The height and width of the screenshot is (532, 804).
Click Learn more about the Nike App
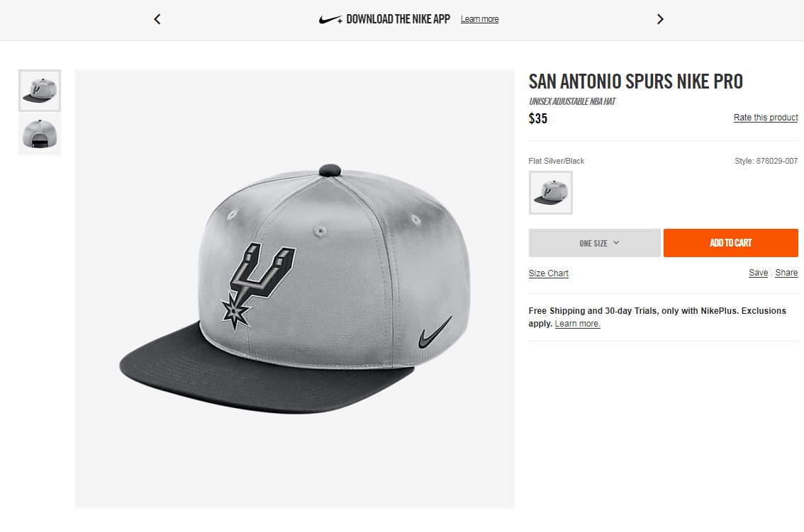pyautogui.click(x=479, y=19)
